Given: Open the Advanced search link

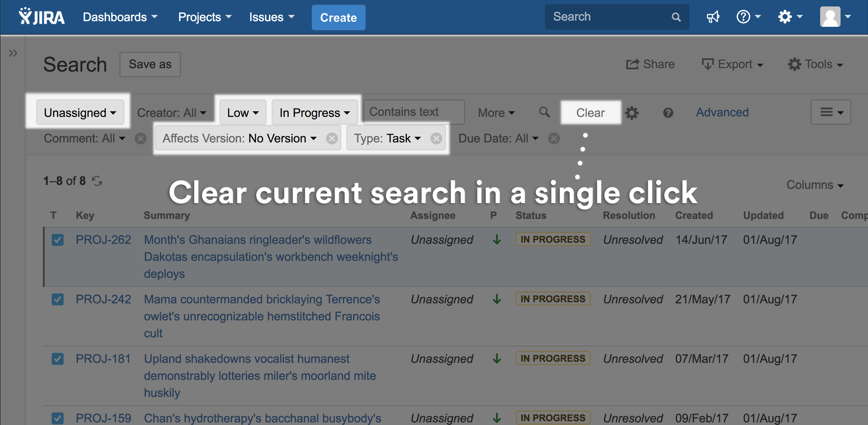Looking at the screenshot, I should (x=722, y=112).
